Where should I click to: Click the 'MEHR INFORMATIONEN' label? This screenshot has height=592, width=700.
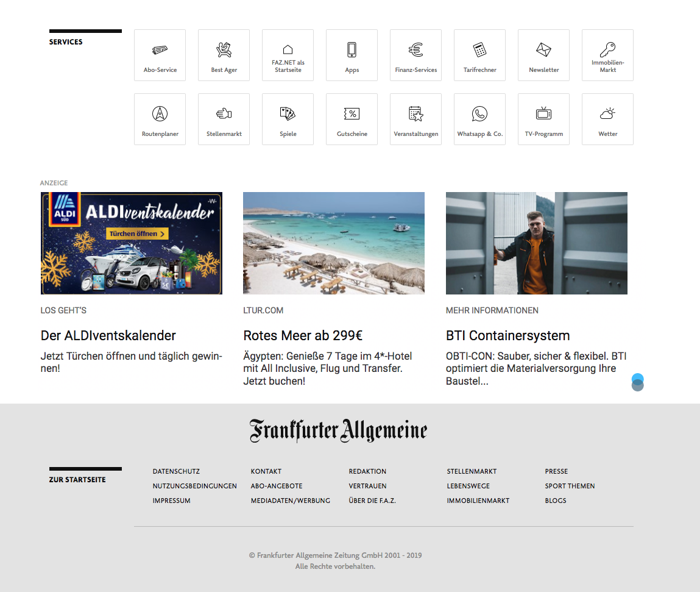tap(492, 310)
